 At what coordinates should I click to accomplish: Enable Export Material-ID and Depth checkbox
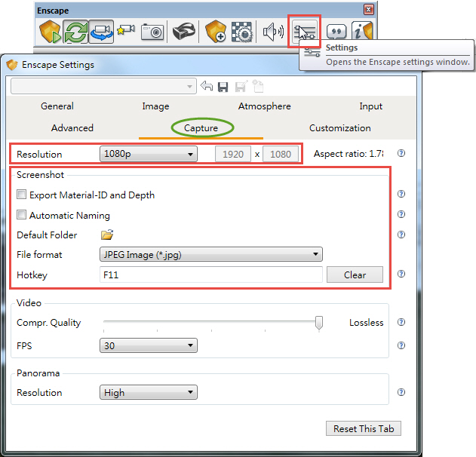[21, 195]
